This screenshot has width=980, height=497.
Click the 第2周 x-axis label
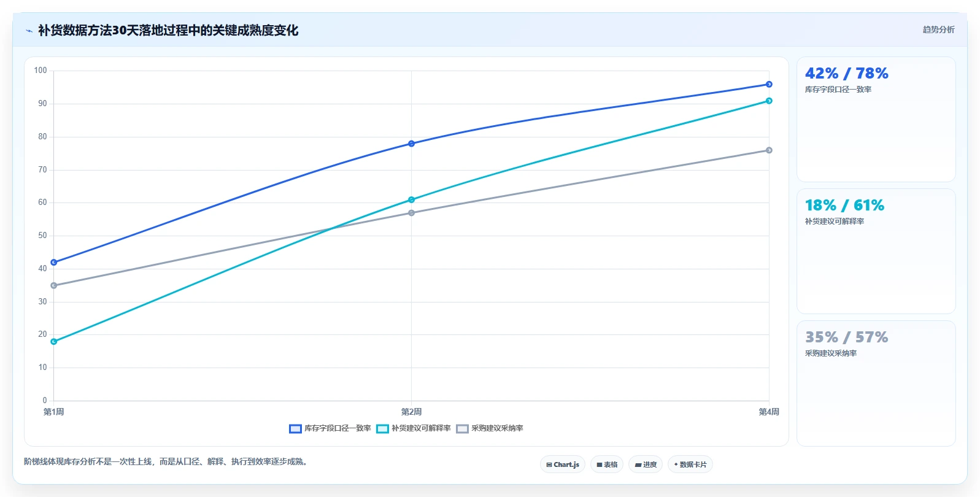(x=411, y=412)
